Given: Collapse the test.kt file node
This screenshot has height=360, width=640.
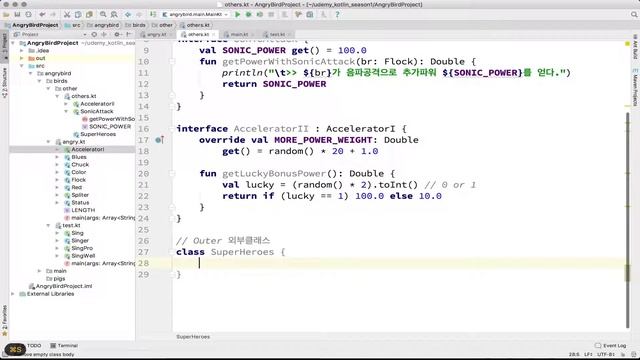Looking at the screenshot, I should (48, 225).
